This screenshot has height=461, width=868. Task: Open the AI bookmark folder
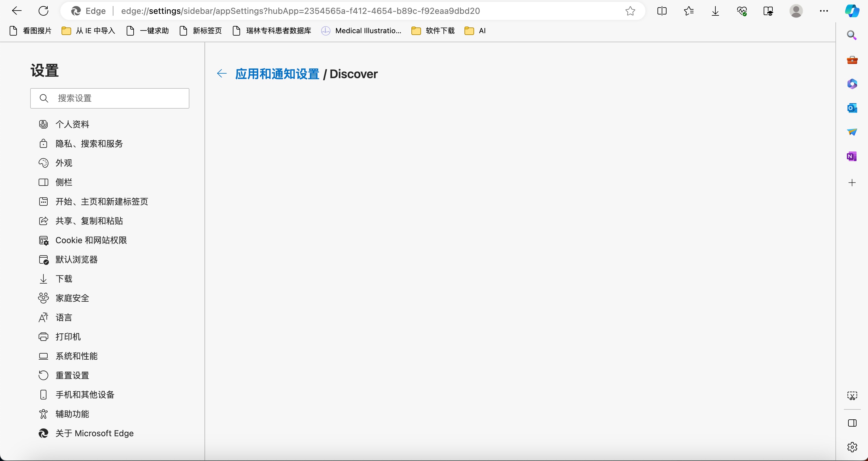coord(475,31)
